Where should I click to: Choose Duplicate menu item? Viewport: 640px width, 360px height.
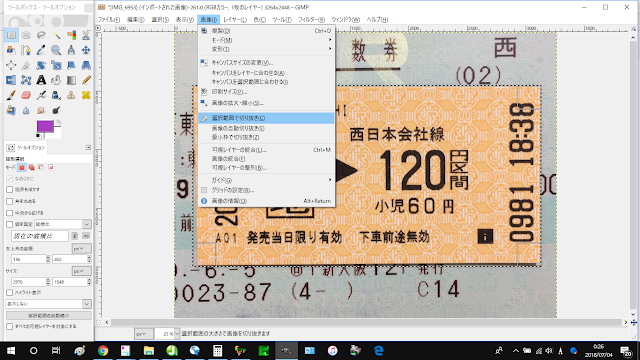pos(266,31)
